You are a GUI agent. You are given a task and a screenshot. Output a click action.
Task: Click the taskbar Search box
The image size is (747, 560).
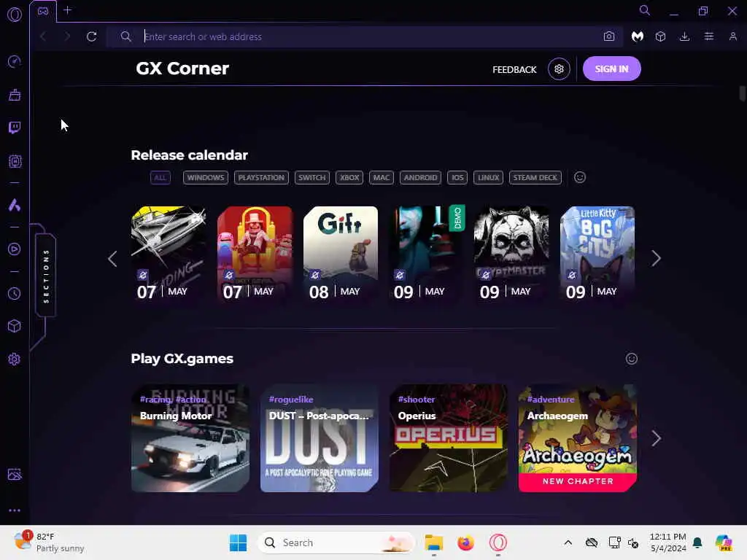coord(336,542)
